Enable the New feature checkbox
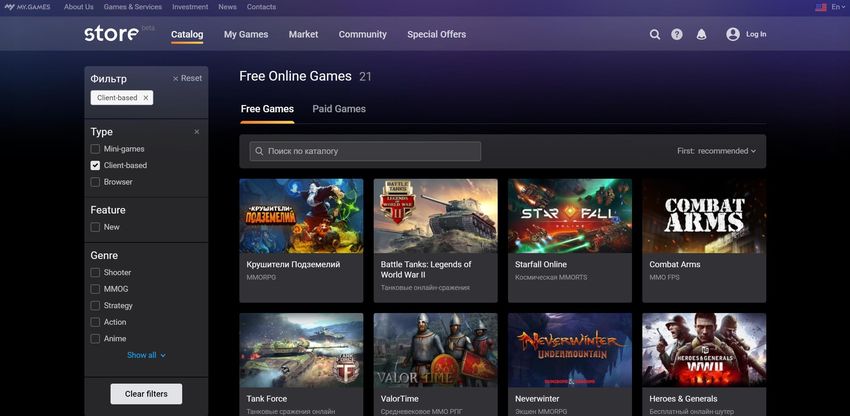Screen dimensions: 850x416 [95, 227]
